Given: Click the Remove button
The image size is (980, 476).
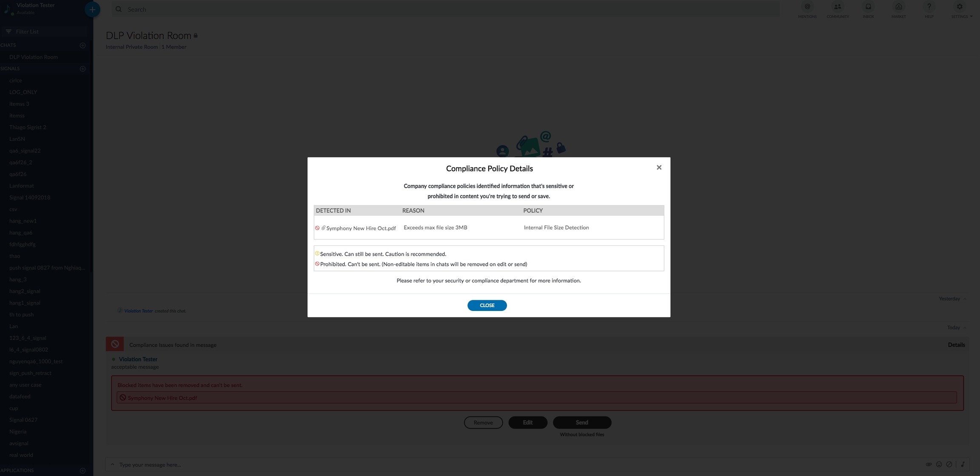Looking at the screenshot, I should tap(483, 422).
